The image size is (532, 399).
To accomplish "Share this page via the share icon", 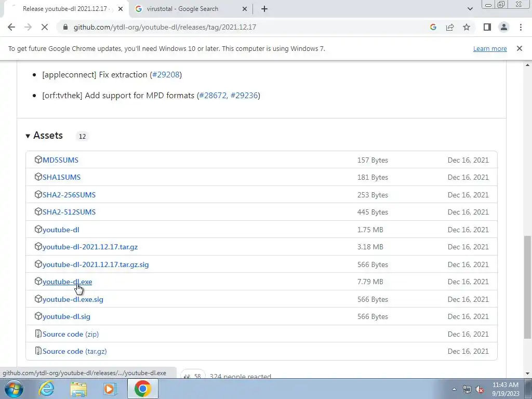I will pos(450,27).
